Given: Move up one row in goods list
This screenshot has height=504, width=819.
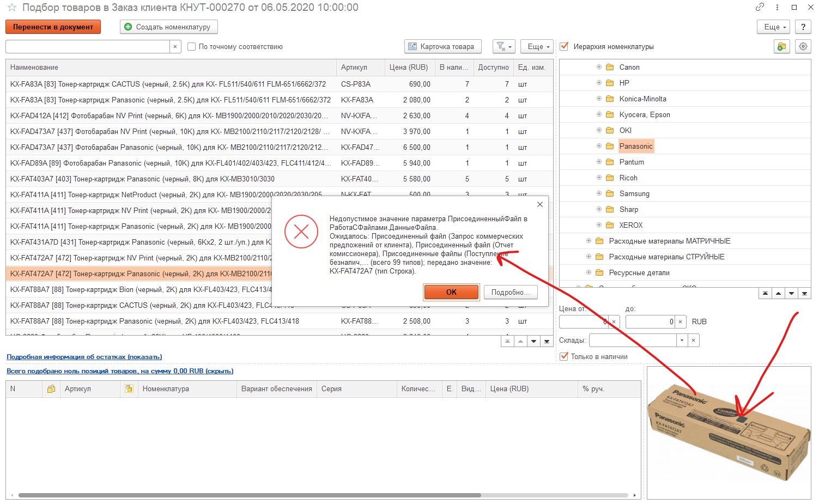Looking at the screenshot, I should 520,342.
